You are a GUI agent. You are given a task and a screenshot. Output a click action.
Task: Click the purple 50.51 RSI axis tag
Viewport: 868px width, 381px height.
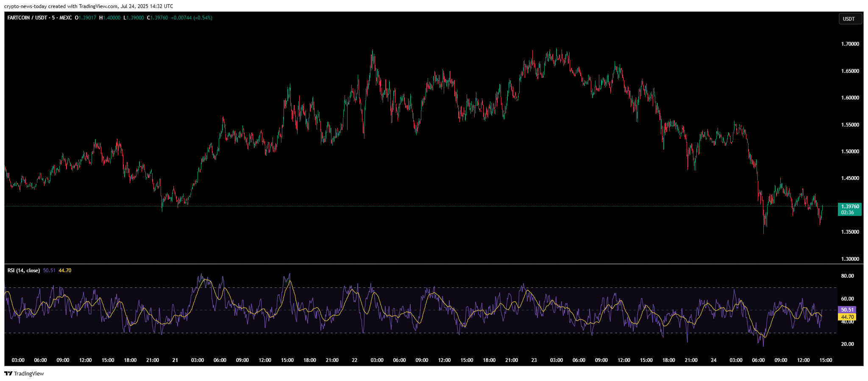pos(847,310)
